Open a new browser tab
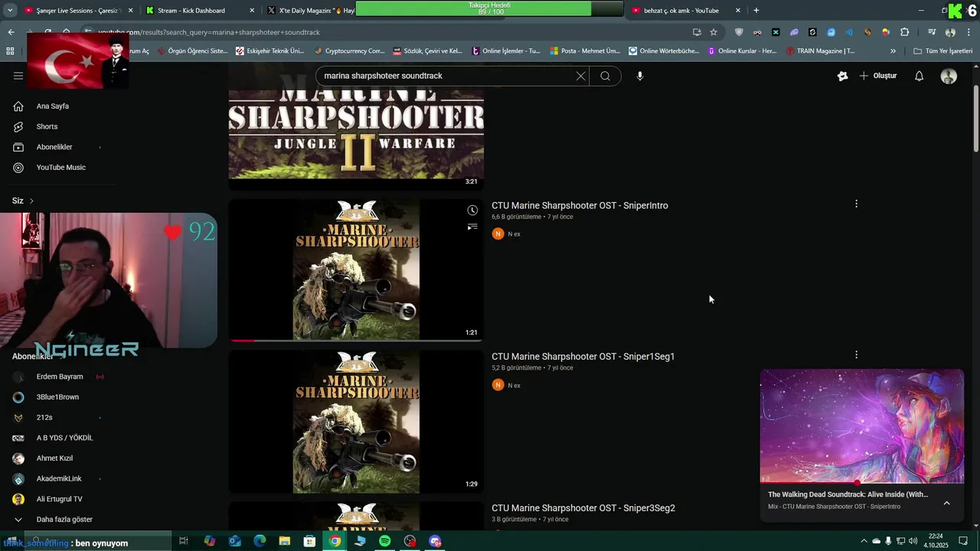This screenshot has height=551, width=980. click(756, 11)
